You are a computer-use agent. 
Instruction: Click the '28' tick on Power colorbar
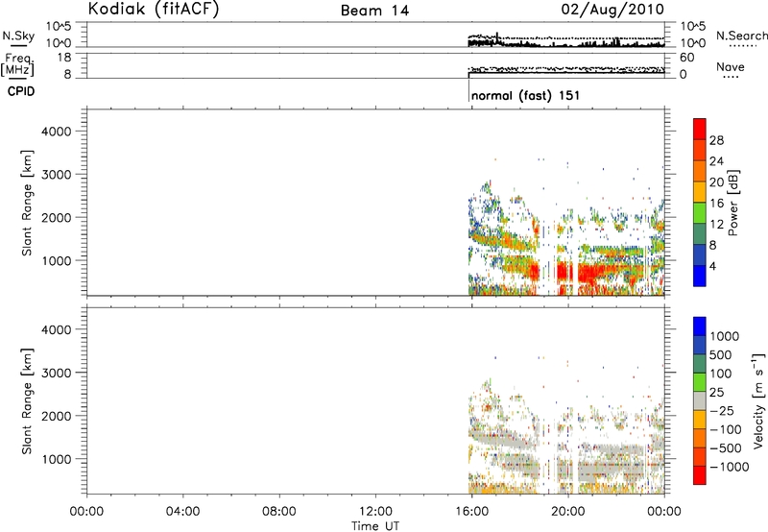click(x=716, y=140)
